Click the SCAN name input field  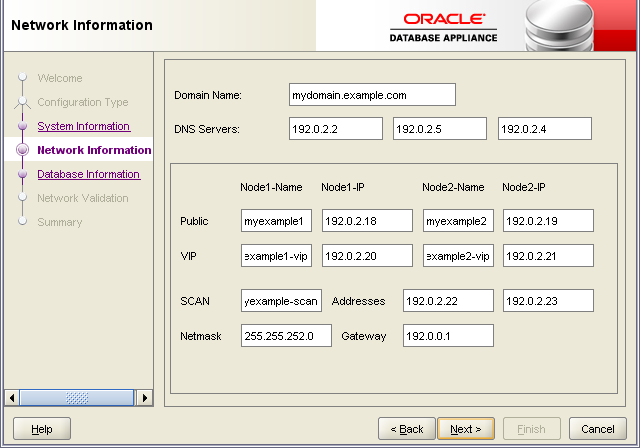[281, 301]
